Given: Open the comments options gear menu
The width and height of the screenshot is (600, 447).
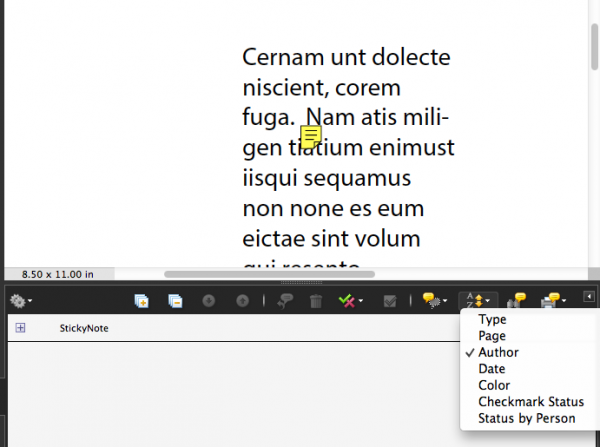Looking at the screenshot, I should click(20, 300).
